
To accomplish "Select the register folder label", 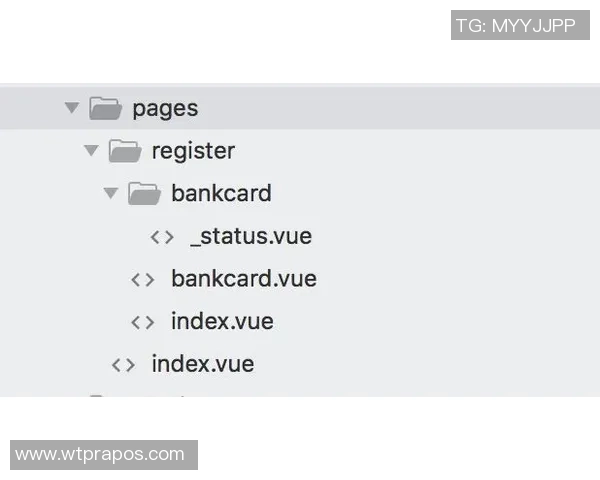I will point(193,151).
